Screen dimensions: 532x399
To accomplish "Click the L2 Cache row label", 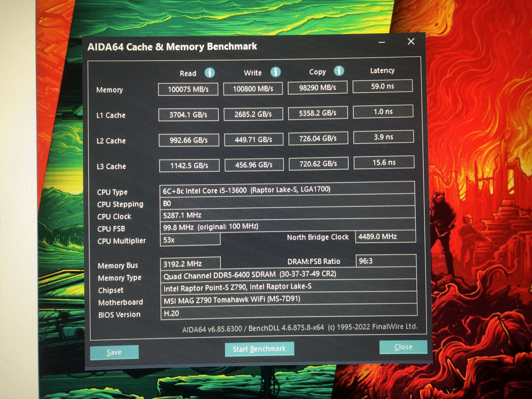I will point(111,141).
